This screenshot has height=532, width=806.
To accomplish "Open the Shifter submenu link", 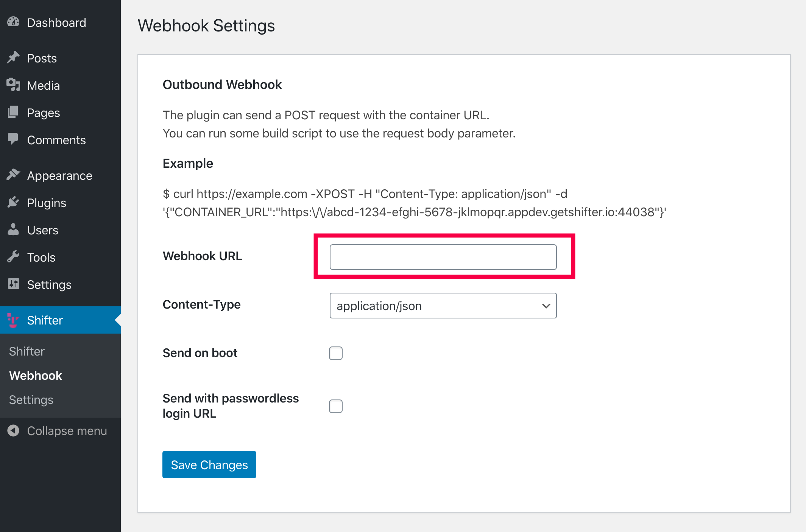I will (27, 351).
